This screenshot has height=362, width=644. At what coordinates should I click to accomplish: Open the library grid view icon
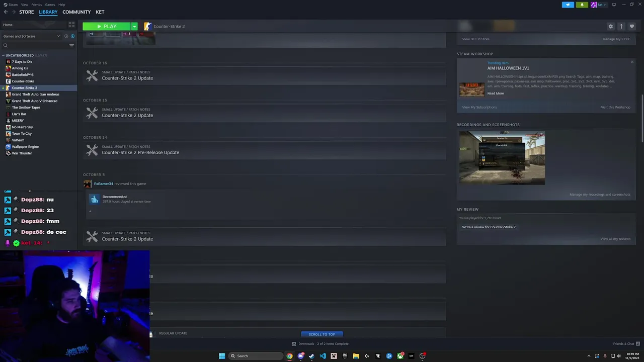[71, 24]
